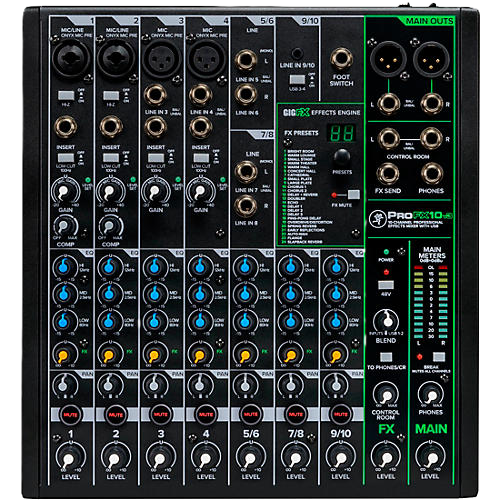Click the CONTROL ROOM left output jack
The height and width of the screenshot is (500, 500).
[389, 138]
